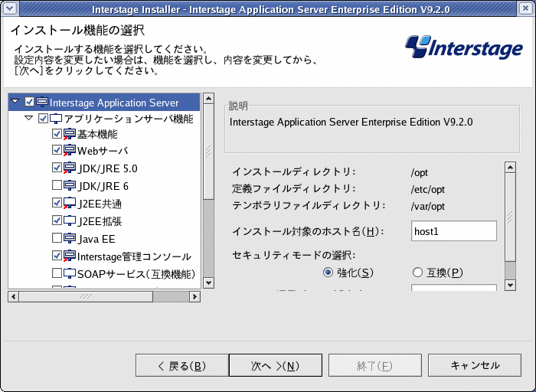This screenshot has height=392, width=536.
Task: Select the 基本機能 tree row label
Action: tap(97, 134)
